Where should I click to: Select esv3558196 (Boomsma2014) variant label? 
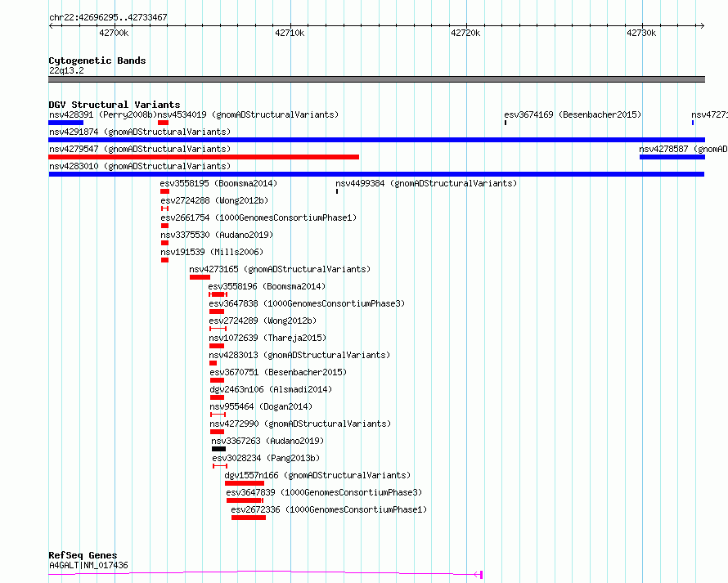coord(267,286)
